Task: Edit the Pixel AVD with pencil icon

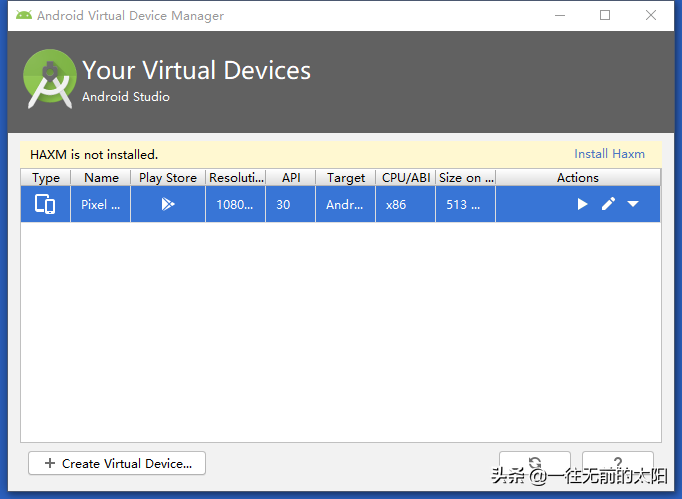Action: point(608,204)
